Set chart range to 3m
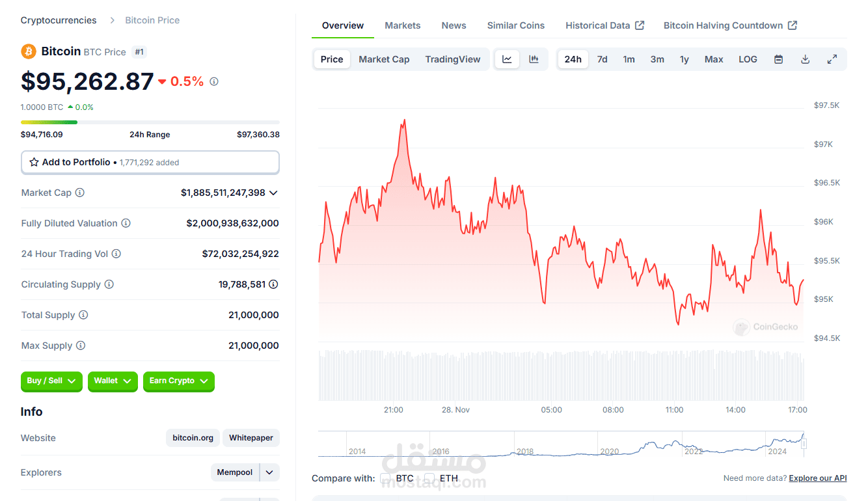 point(657,59)
